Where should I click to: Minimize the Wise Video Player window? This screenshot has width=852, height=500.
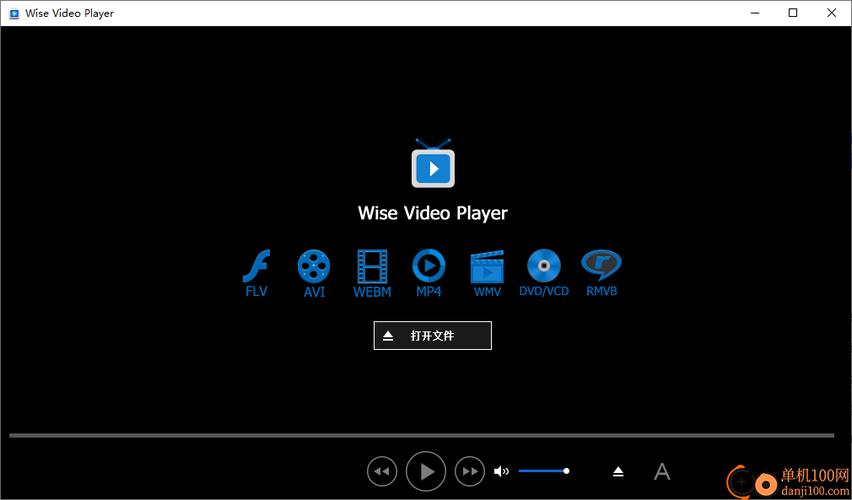coord(755,13)
